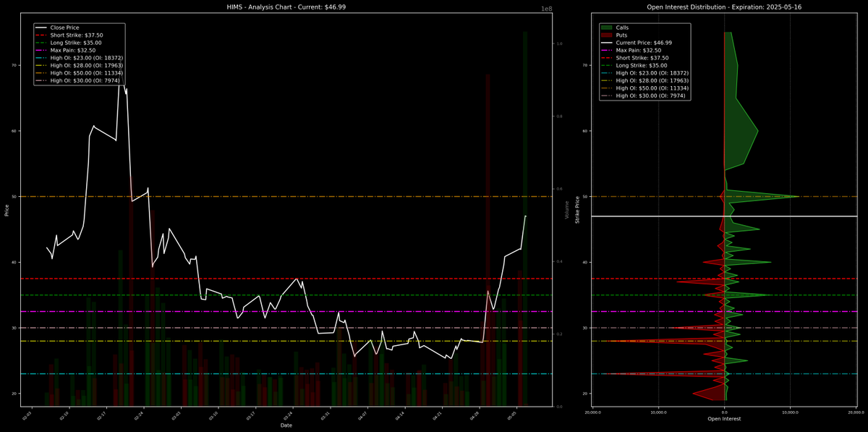Click the '03-31' date tick label
The image size is (868, 432).
point(326,415)
